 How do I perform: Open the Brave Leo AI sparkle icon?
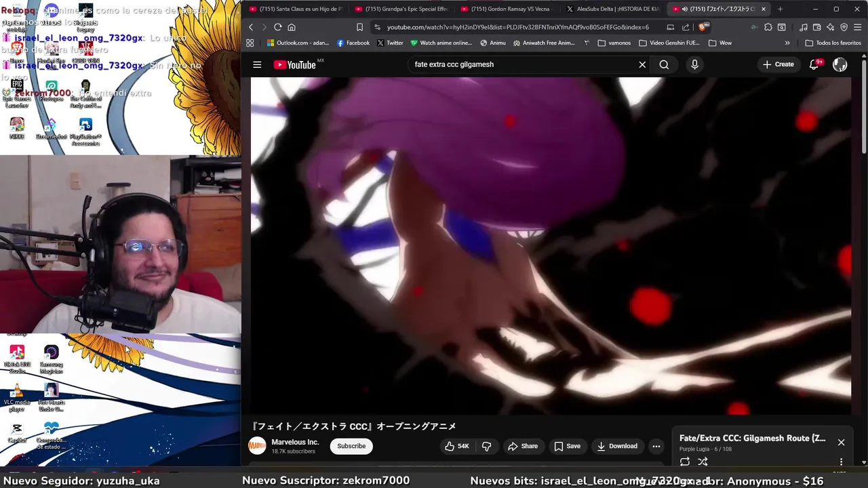point(830,27)
